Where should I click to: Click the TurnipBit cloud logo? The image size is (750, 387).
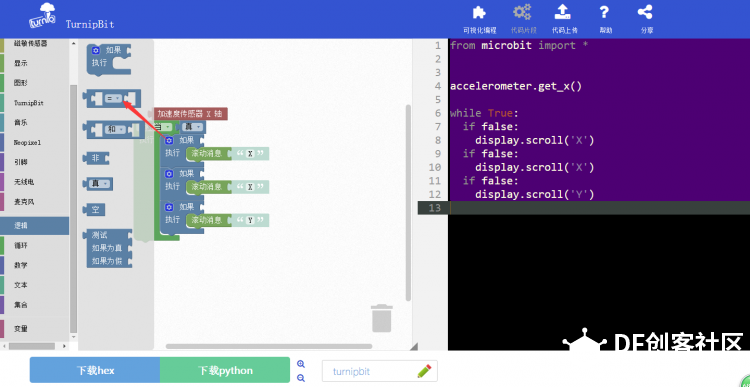(x=44, y=16)
